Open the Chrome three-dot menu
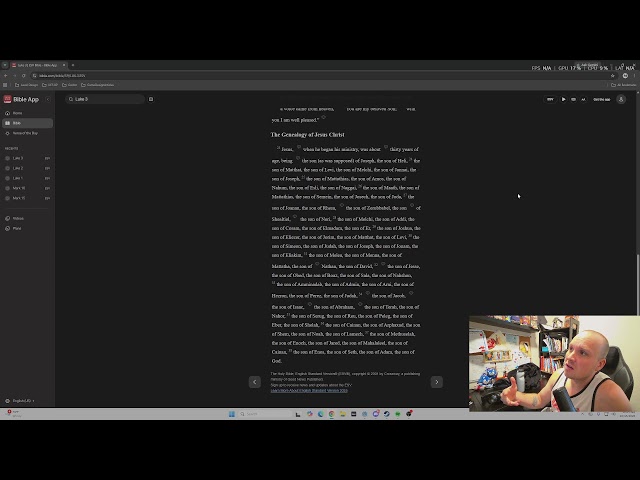The width and height of the screenshot is (640, 480). (x=634, y=76)
